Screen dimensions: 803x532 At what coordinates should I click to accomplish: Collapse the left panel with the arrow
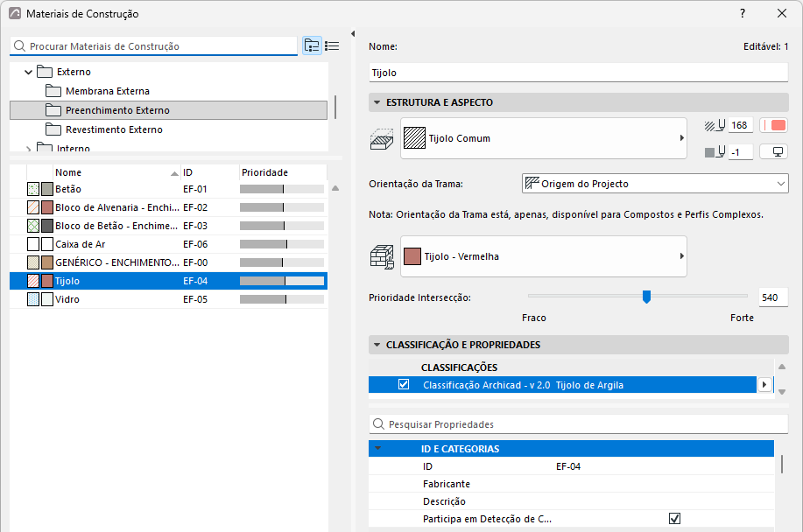(353, 34)
